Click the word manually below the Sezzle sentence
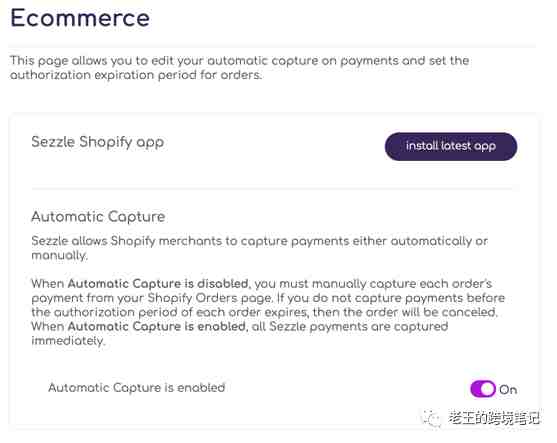Screen dimensions: 557x443 click(x=59, y=255)
